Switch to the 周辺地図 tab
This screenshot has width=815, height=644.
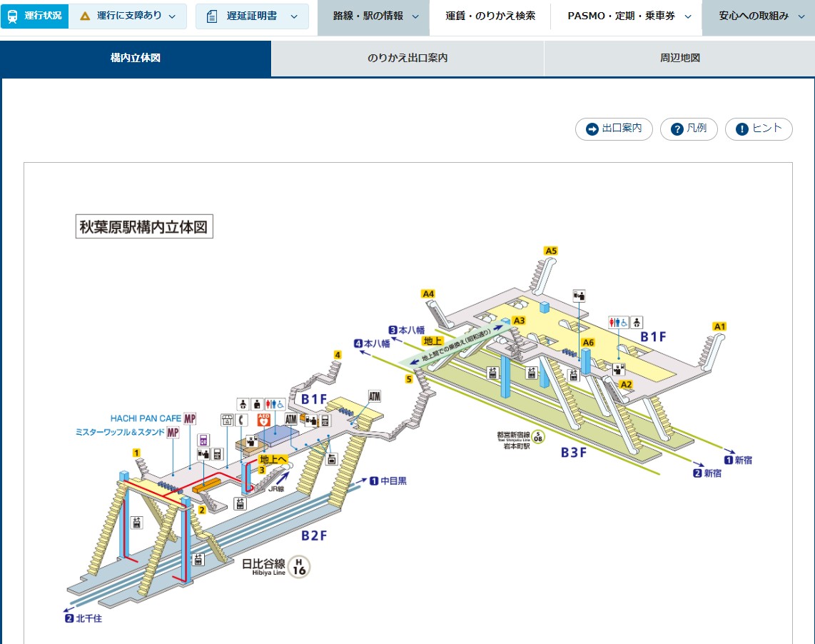pos(679,58)
